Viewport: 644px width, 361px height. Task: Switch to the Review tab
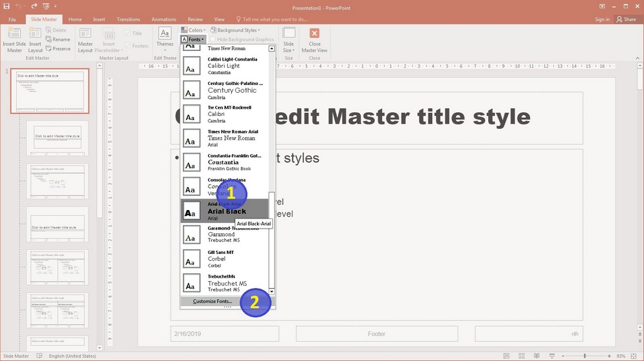click(195, 19)
